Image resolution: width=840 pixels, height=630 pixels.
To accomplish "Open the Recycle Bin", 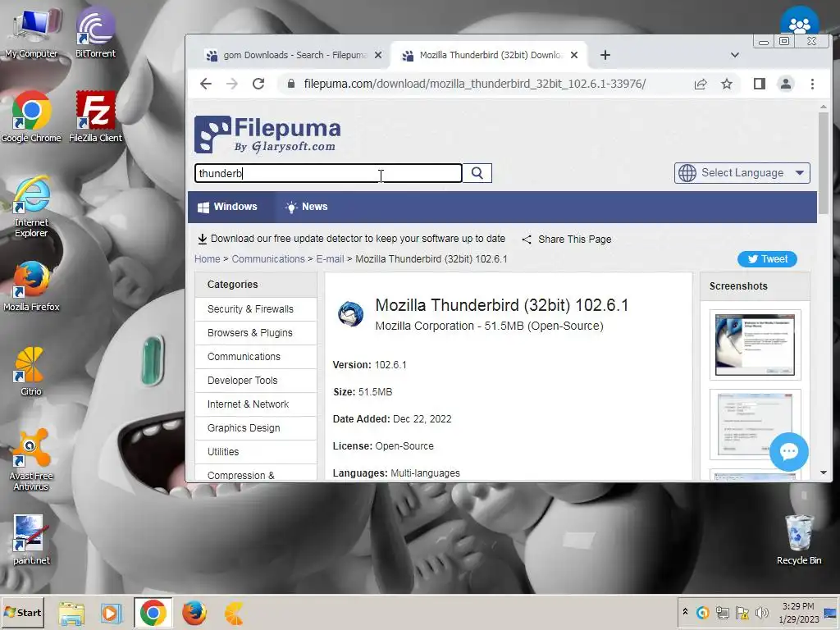I will (x=799, y=540).
